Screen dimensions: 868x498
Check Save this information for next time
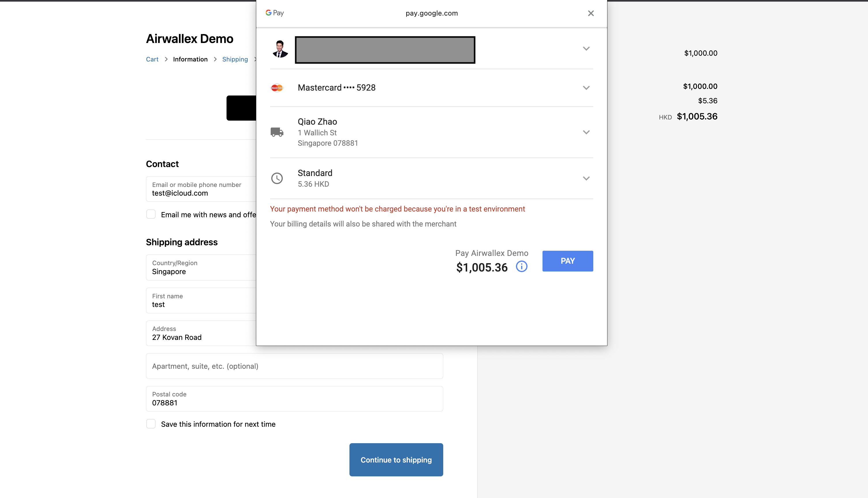[151, 424]
